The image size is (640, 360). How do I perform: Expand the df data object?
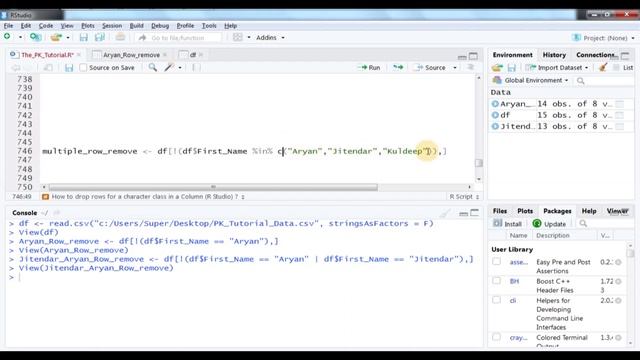[495, 115]
